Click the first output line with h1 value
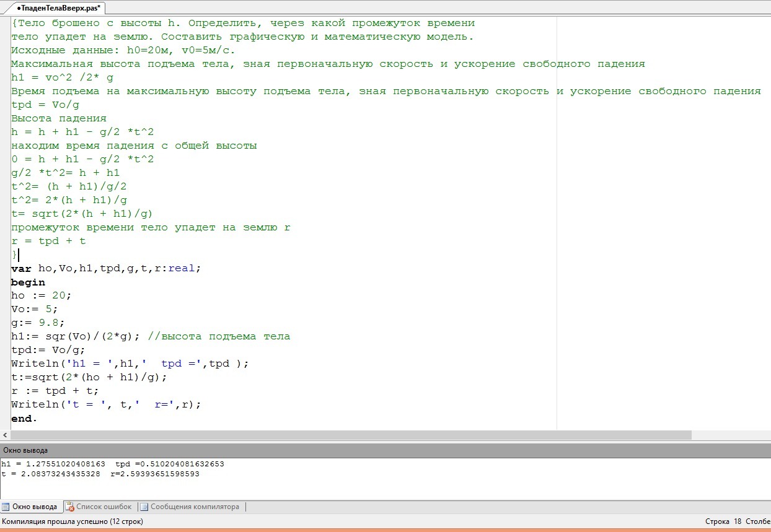Viewport: 771px width, 532px height. [x=113, y=463]
